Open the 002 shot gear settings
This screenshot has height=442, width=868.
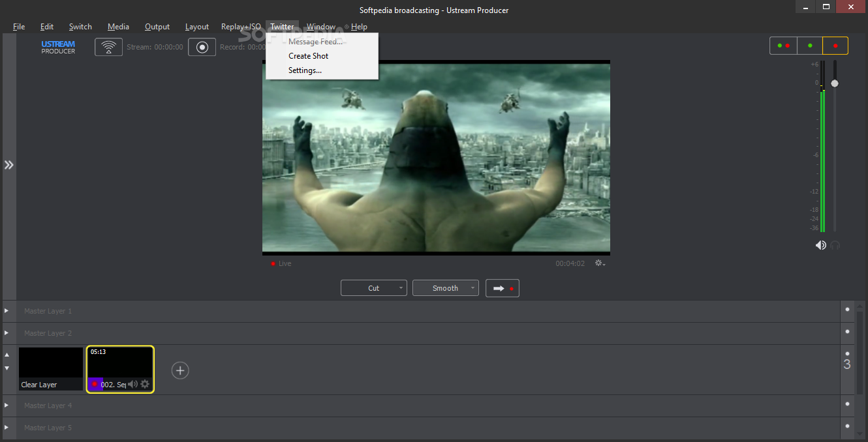145,384
